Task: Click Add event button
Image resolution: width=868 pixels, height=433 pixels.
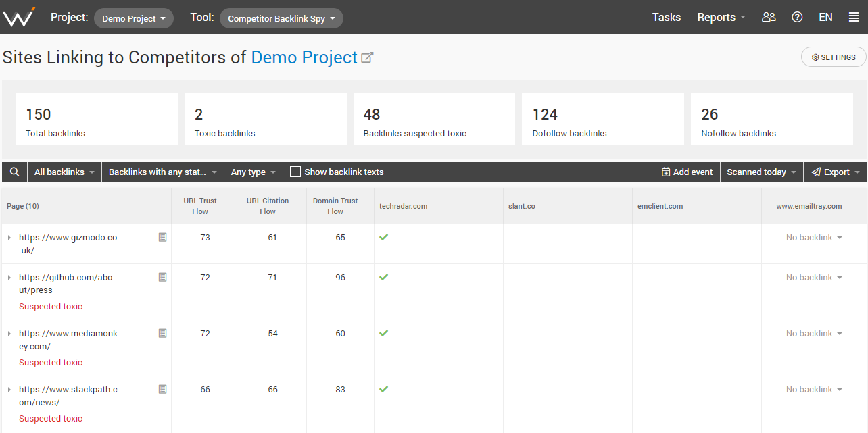Action: click(x=687, y=172)
